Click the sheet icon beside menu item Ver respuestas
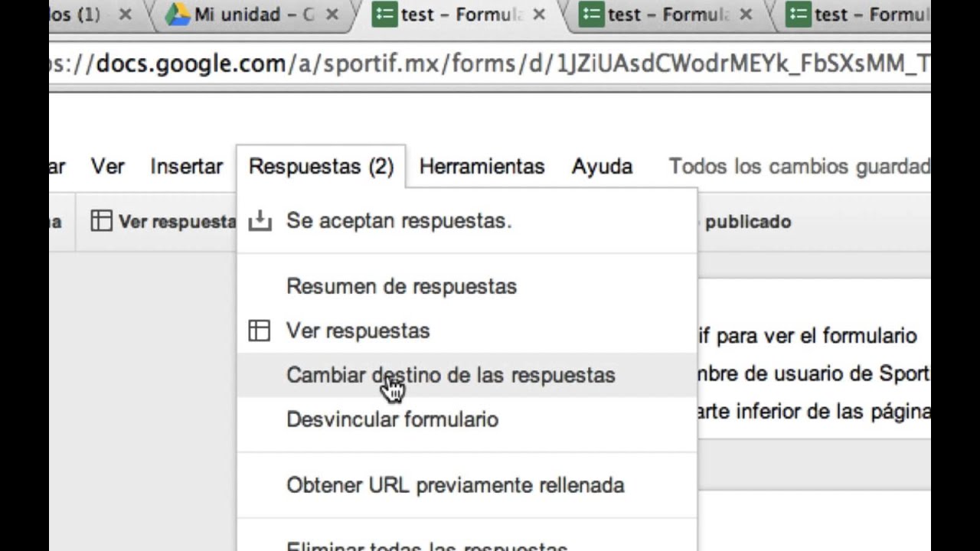This screenshot has height=551, width=980. click(260, 331)
